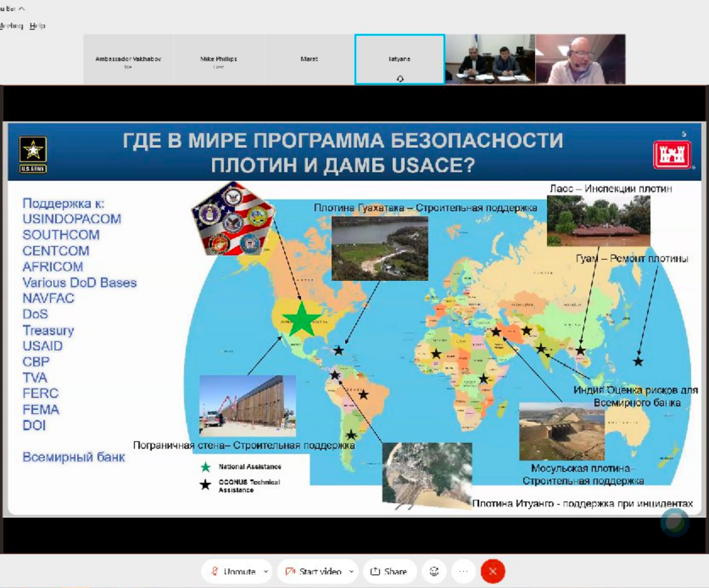Click the military seals pentagon emblem

tap(234, 219)
